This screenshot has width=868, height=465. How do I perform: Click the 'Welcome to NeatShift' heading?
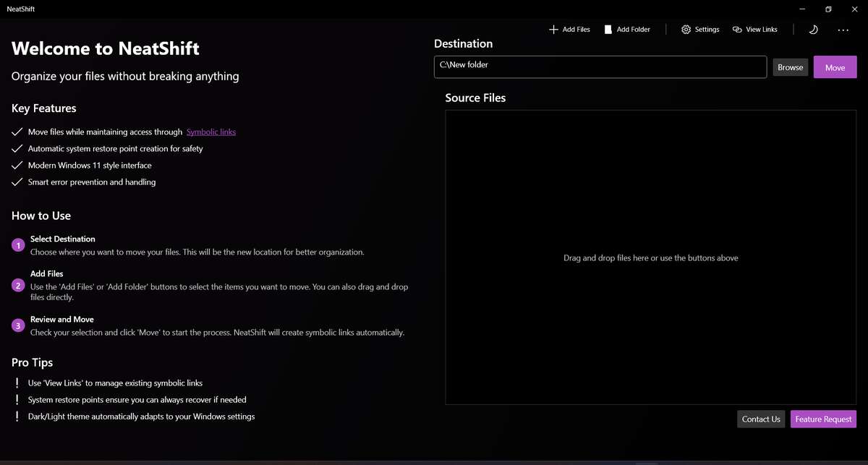106,48
